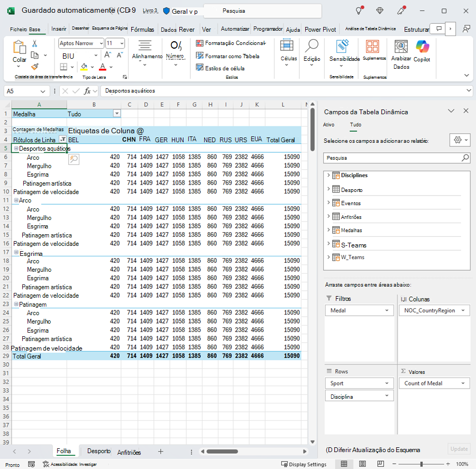Open the Count of Medal values dropdown
476x469 pixels.
[x=463, y=383]
